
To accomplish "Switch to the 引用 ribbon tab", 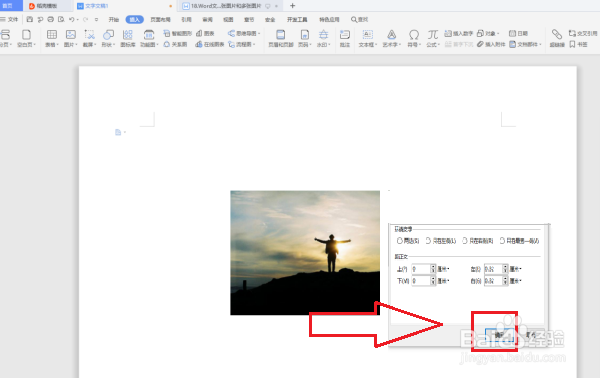I will tap(186, 19).
